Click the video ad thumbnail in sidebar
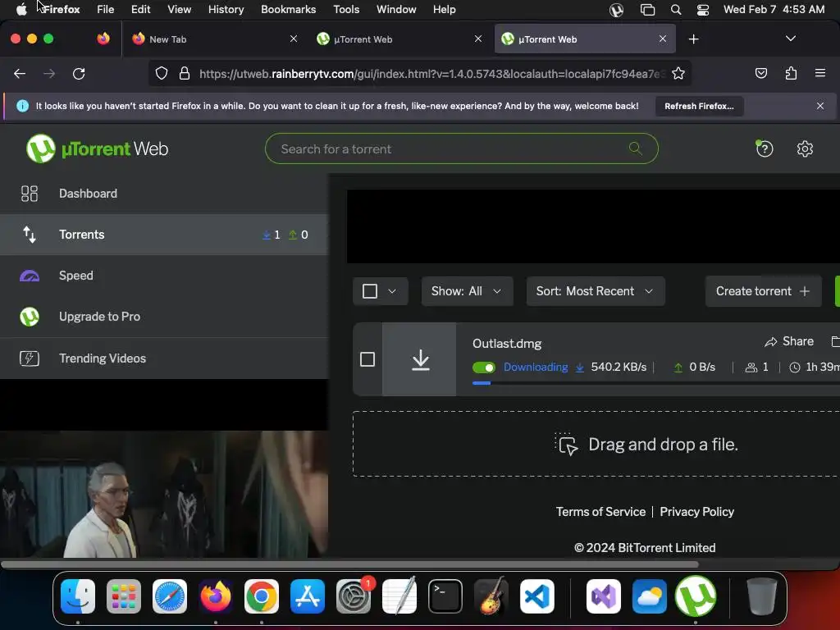 pyautogui.click(x=164, y=494)
